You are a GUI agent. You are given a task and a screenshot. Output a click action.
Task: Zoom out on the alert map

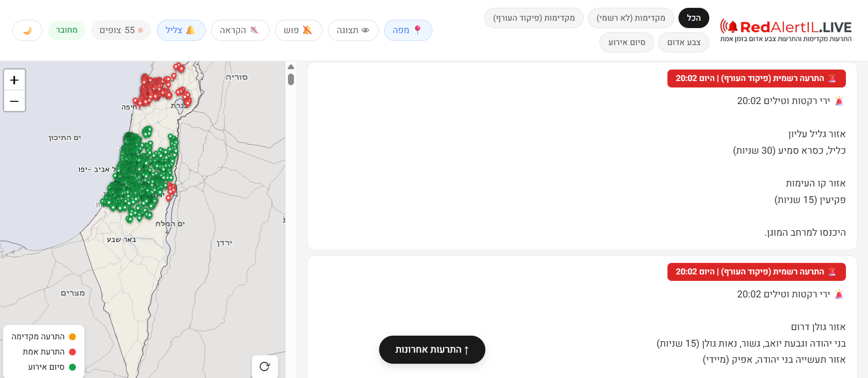coord(14,101)
